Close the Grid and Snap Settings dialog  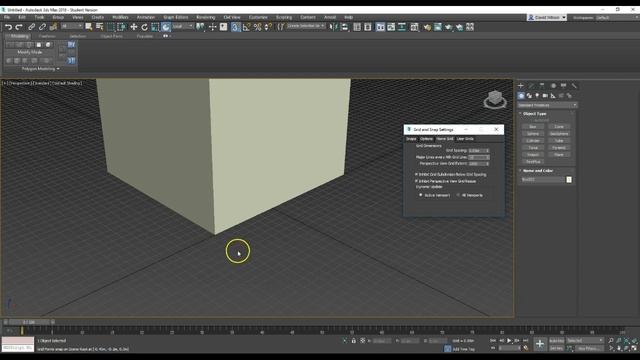(496, 129)
